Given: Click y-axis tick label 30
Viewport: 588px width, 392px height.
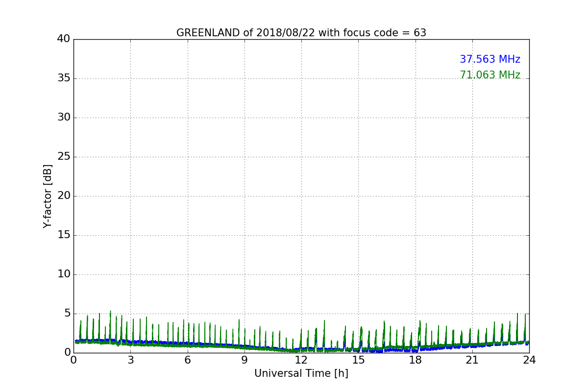Looking at the screenshot, I should pyautogui.click(x=64, y=117).
